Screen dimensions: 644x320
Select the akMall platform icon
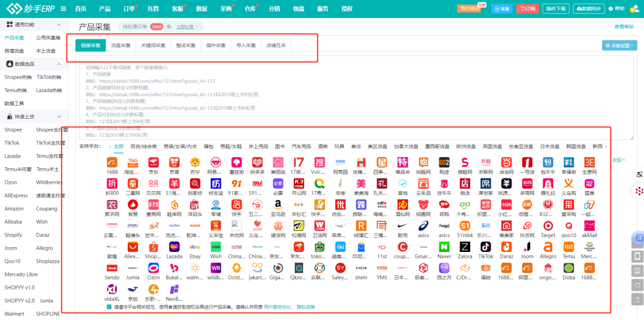(590, 226)
